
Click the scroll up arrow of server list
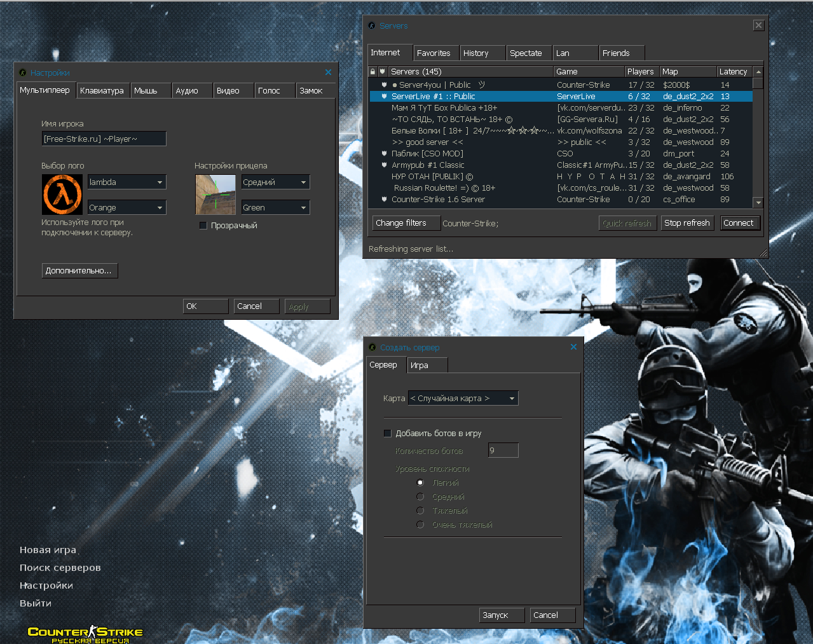(x=758, y=72)
